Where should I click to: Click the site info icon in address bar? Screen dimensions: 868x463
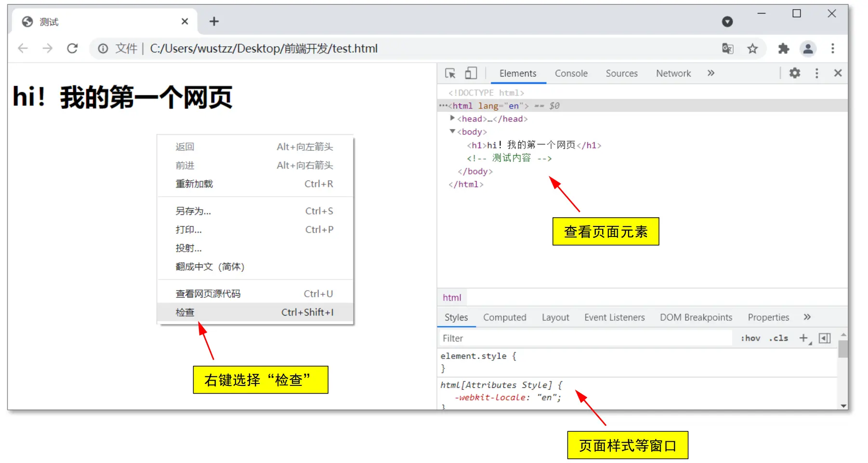(x=103, y=49)
